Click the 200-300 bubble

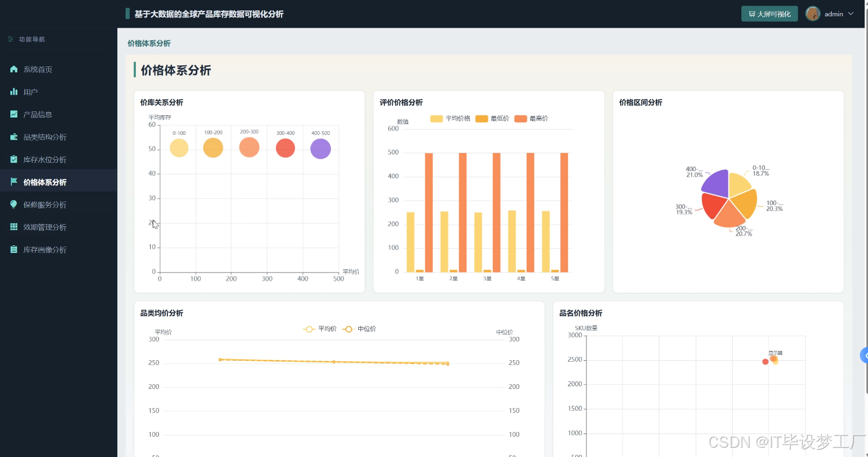(x=249, y=147)
